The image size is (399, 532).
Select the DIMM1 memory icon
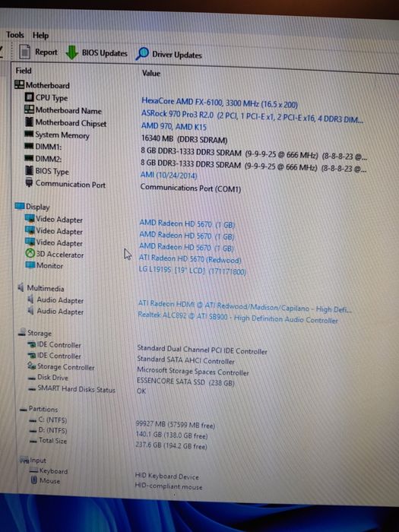pos(29,146)
